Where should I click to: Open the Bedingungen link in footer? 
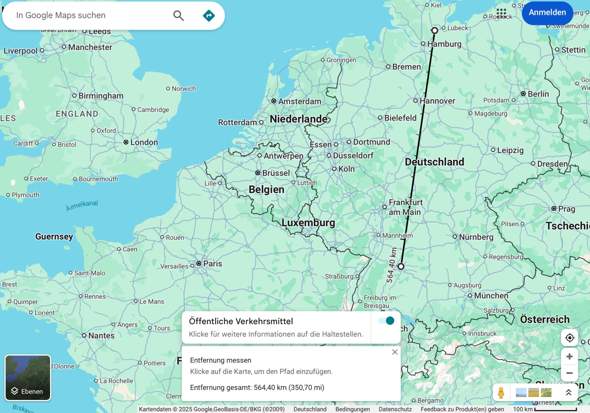(x=353, y=409)
